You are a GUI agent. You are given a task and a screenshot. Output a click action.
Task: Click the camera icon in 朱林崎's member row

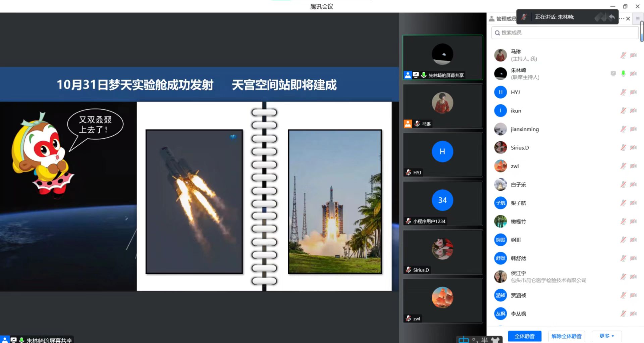tap(633, 74)
